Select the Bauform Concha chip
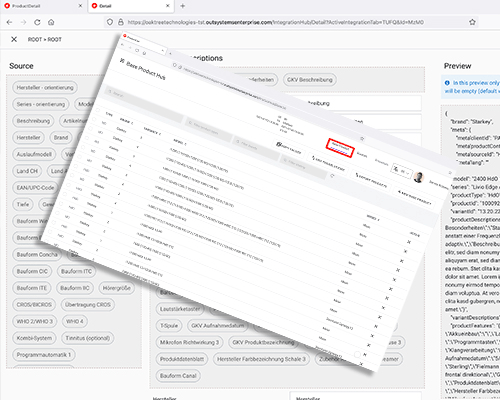This screenshot has width=500, height=400. pyautogui.click(x=37, y=254)
